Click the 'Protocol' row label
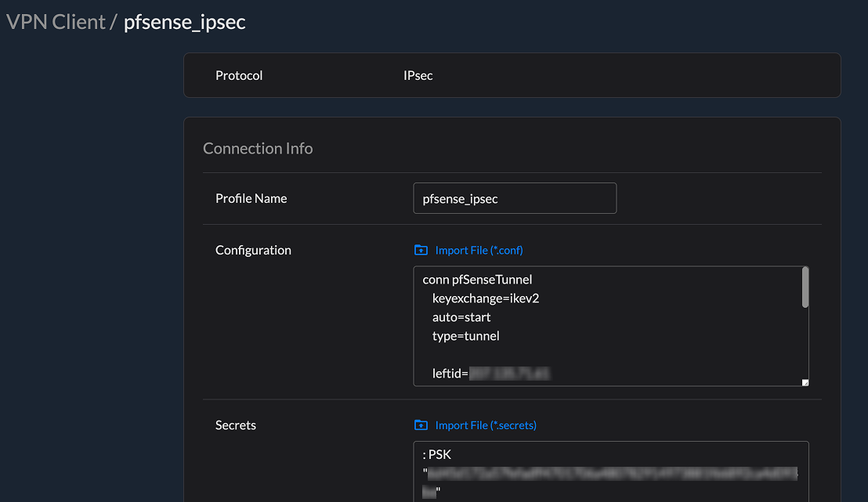 [239, 75]
